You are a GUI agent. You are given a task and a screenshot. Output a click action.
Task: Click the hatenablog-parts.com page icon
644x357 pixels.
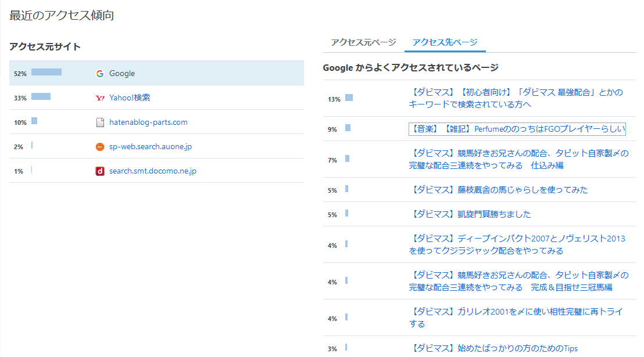tap(100, 122)
